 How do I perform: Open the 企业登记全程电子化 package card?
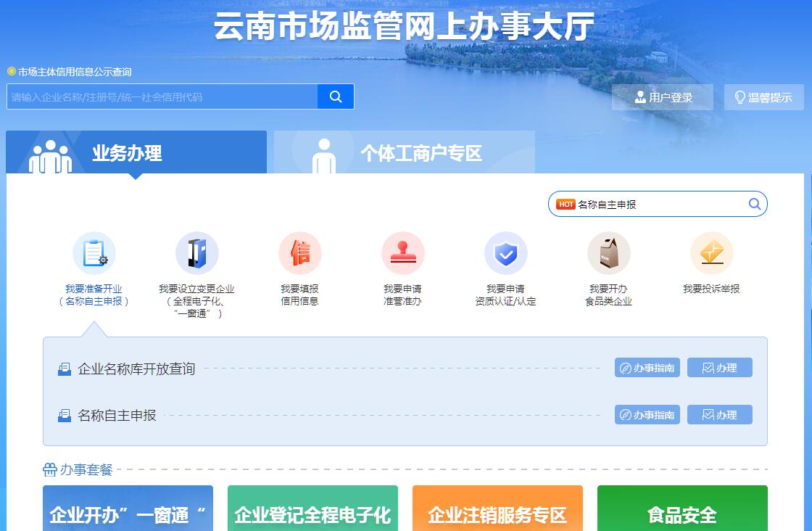pos(312,509)
